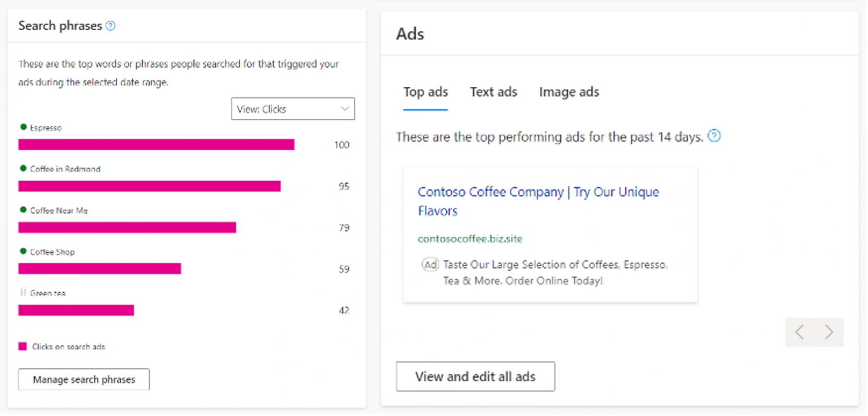
Task: Click the green status dot for Coffee Shop
Action: click(23, 251)
